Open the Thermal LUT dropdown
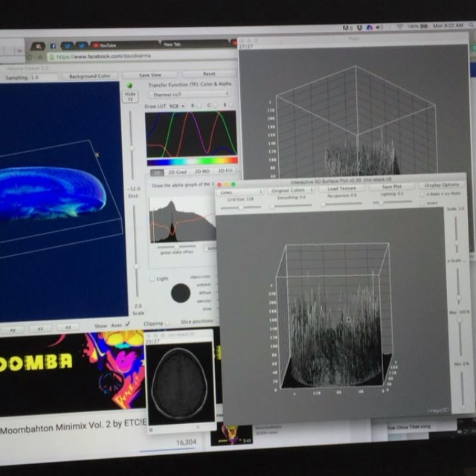 tap(187, 94)
